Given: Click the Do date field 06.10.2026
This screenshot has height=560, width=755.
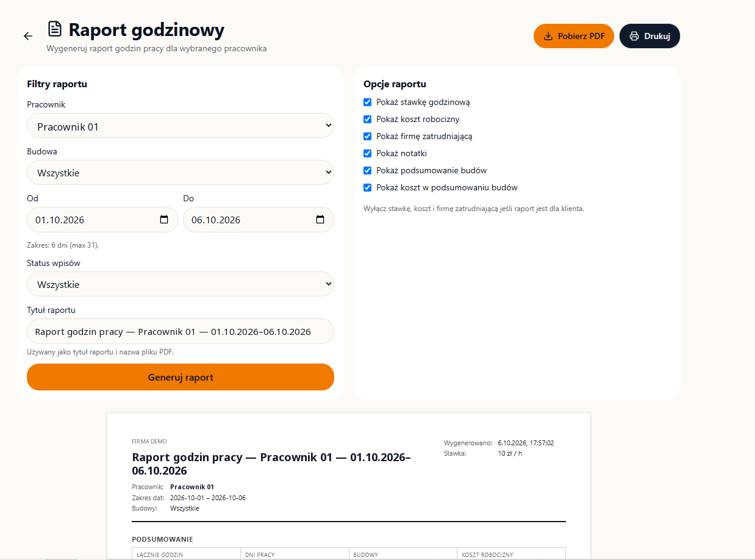Looking at the screenshot, I should 259,220.
